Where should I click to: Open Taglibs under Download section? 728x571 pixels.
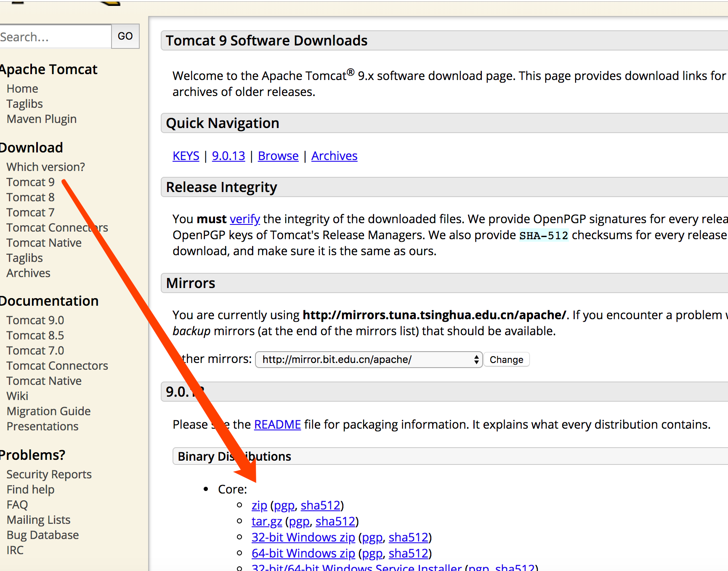tap(25, 258)
